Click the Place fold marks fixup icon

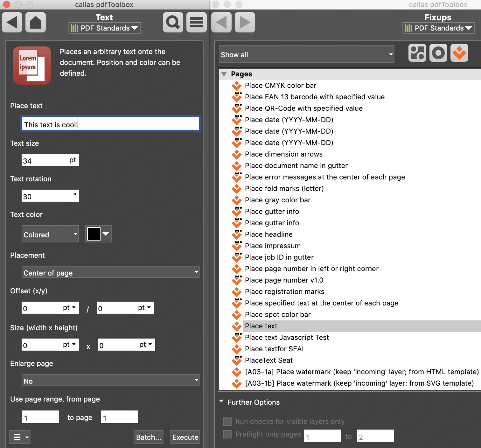[237, 189]
